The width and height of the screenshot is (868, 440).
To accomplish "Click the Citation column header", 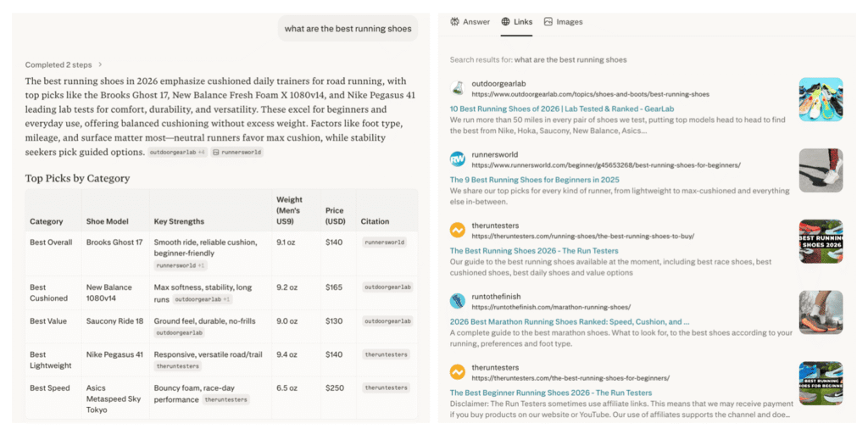I will click(x=375, y=221).
